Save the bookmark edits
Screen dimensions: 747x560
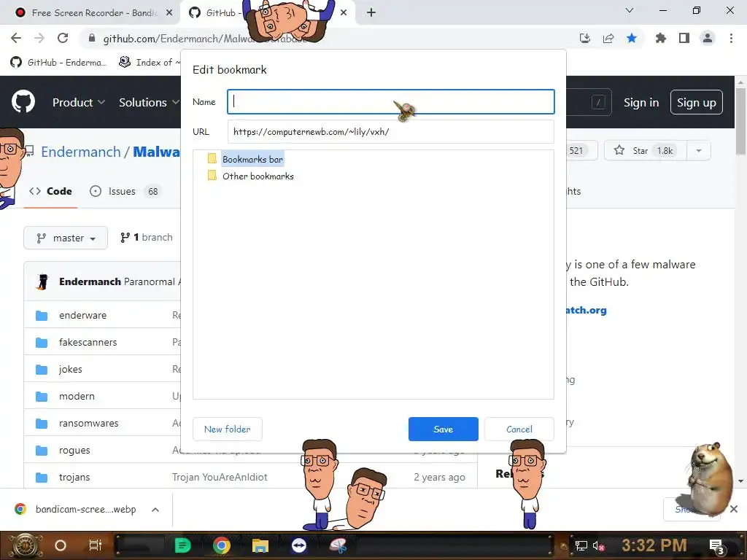click(x=443, y=429)
